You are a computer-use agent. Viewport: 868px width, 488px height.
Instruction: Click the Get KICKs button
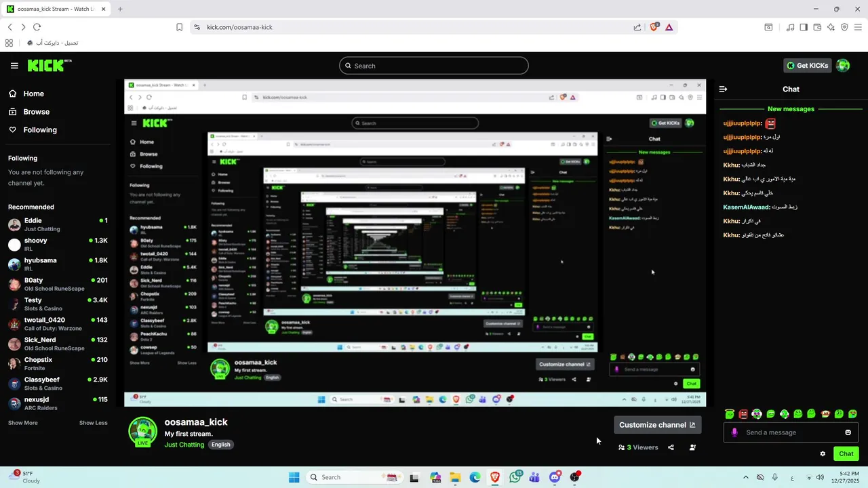tap(808, 66)
